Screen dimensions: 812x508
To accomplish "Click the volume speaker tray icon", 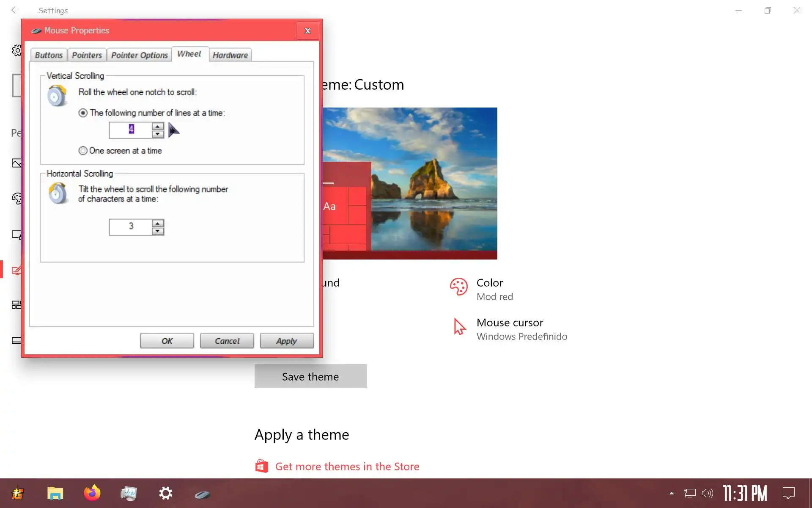I will (x=707, y=493).
